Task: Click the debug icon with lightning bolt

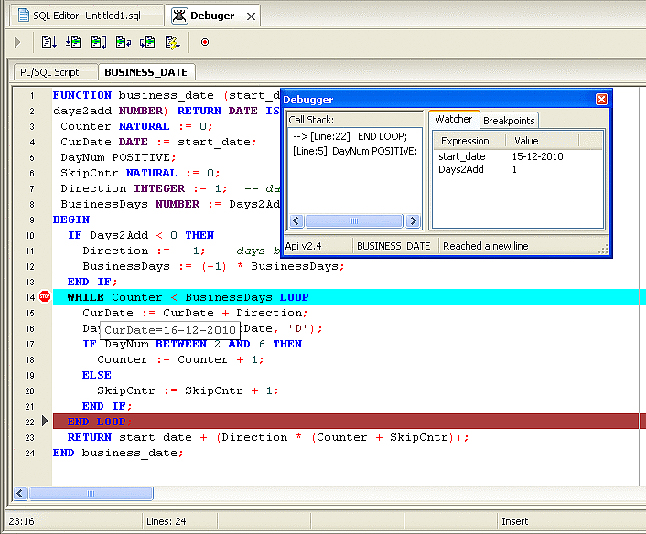Action: click(x=173, y=42)
